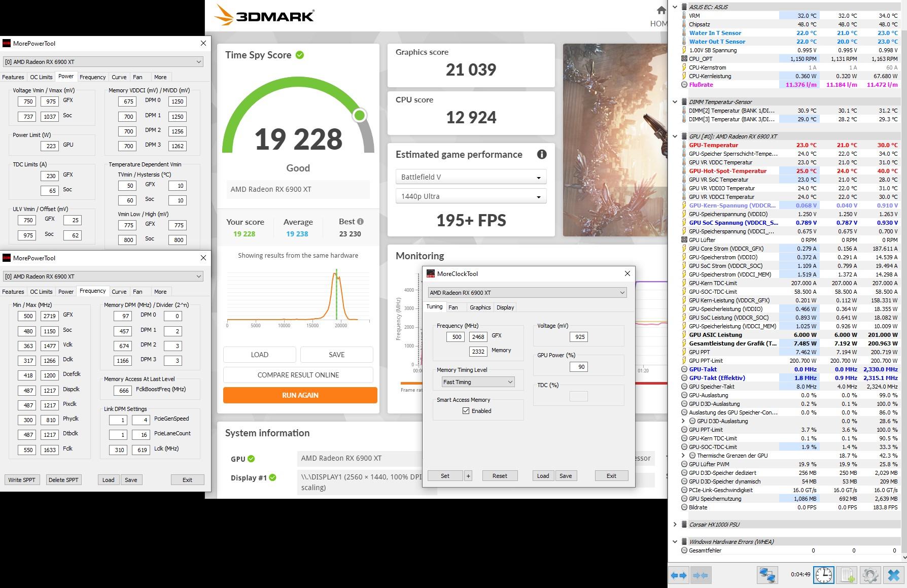Click the green check icon next to GPU
This screenshot has height=588, width=907.
coord(251,459)
